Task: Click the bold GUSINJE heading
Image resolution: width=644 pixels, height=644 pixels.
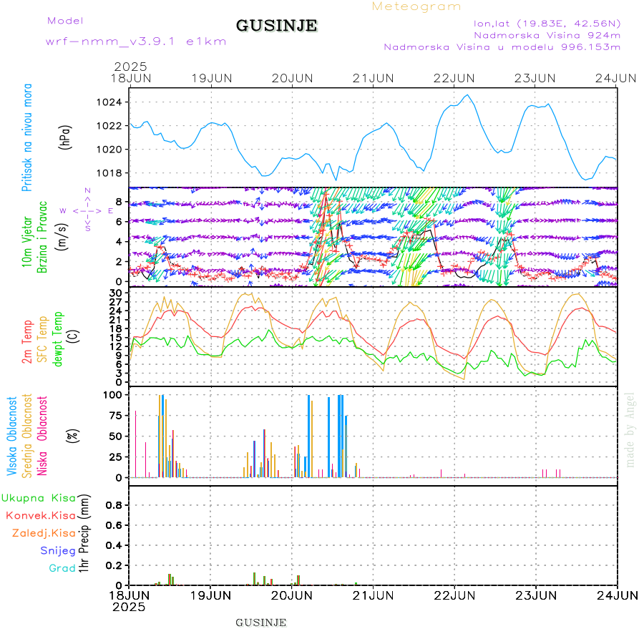Action: click(x=276, y=26)
